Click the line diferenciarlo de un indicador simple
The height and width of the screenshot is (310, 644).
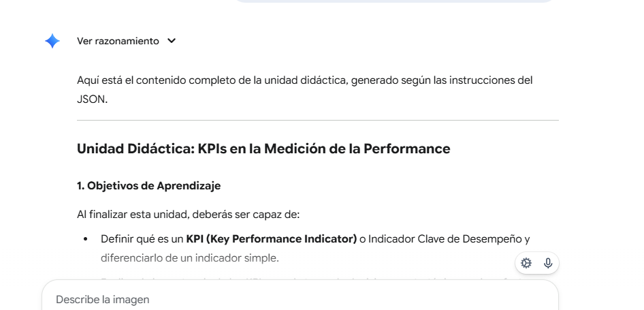point(189,258)
